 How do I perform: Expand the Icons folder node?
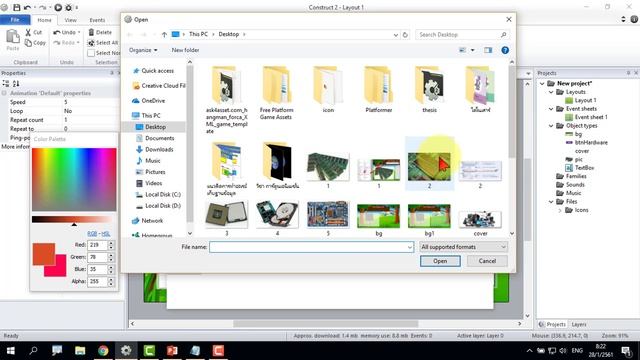[560, 210]
